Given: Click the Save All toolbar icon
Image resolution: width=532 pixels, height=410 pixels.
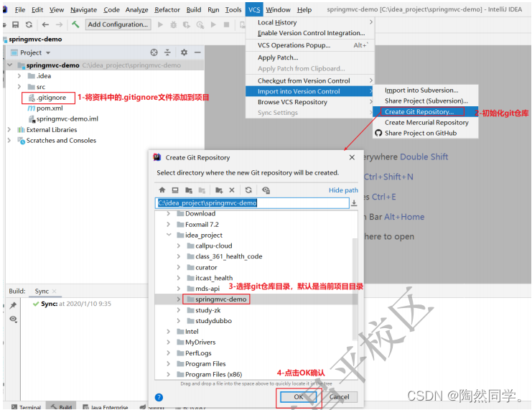Looking at the screenshot, I should (x=15, y=24).
